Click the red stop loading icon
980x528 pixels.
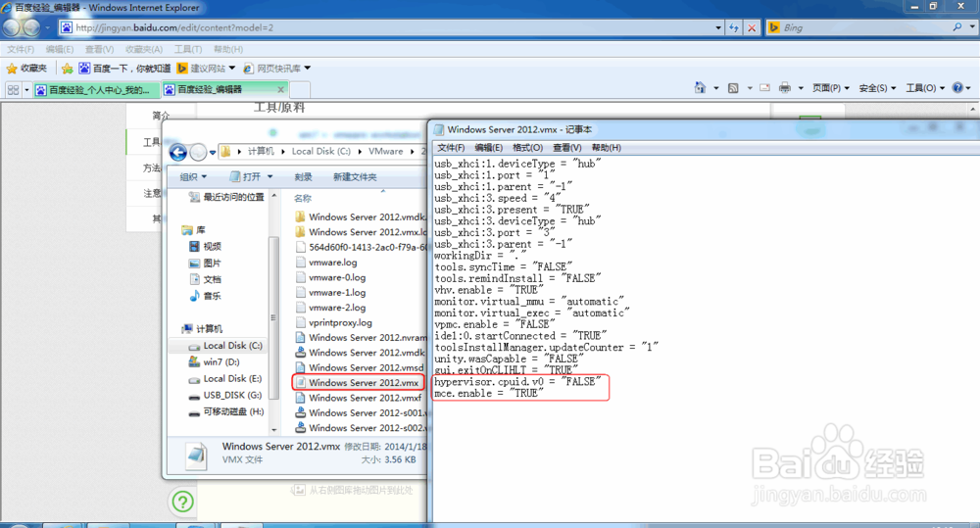point(752,27)
